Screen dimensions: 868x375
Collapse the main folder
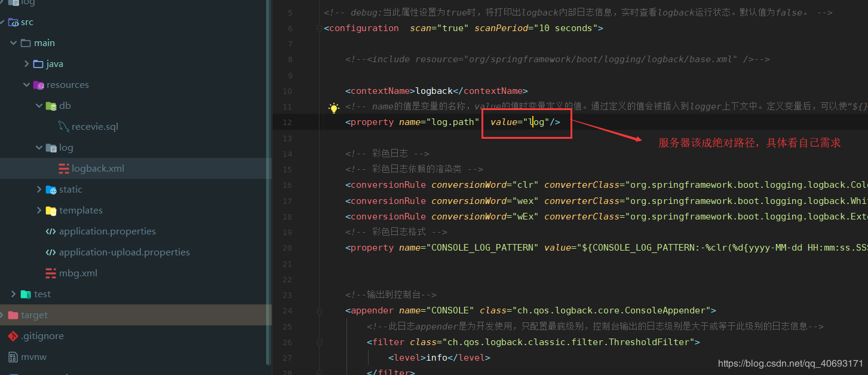point(14,43)
